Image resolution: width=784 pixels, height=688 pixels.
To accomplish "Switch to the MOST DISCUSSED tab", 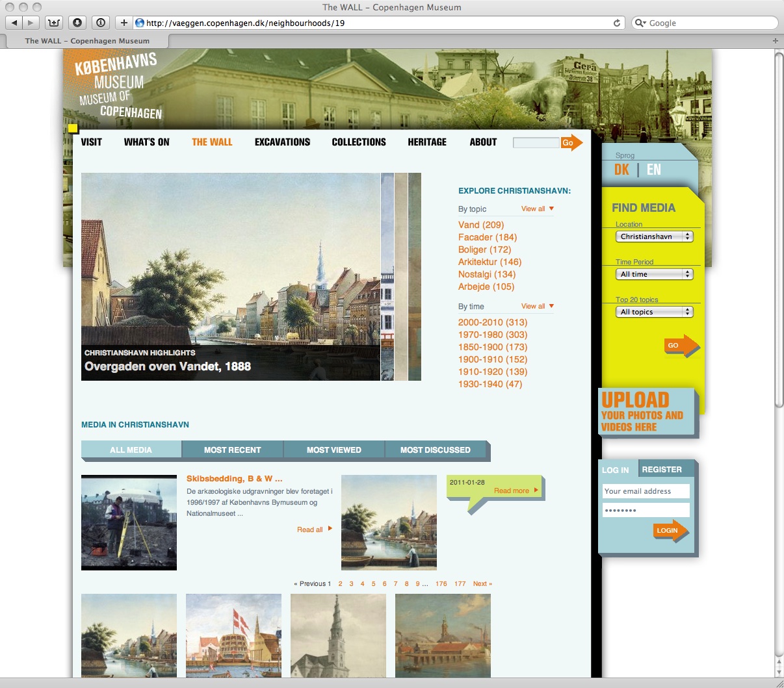I will (436, 450).
